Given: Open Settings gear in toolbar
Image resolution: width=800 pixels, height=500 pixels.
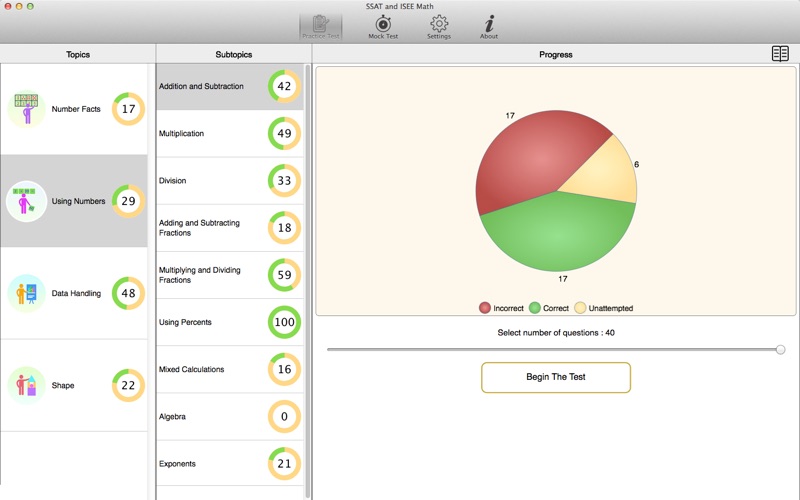Looking at the screenshot, I should pos(439,27).
